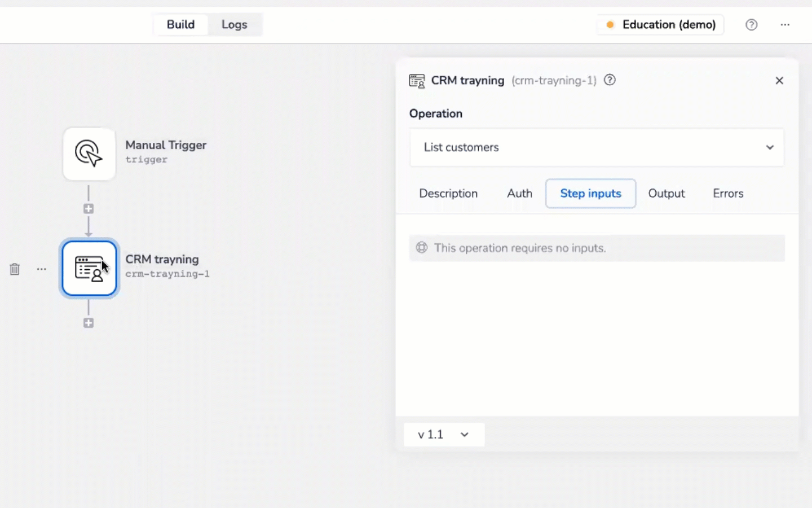Open the Description tab
The width and height of the screenshot is (812, 508).
pyautogui.click(x=448, y=194)
